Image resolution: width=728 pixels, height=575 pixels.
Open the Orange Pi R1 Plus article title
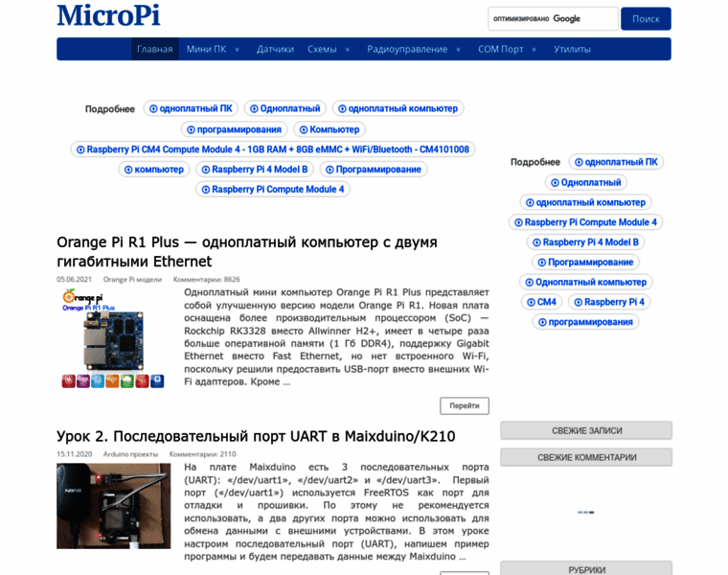[x=247, y=252]
